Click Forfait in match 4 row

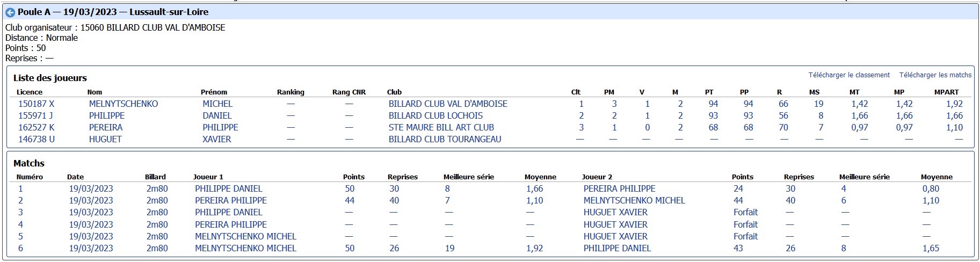745,224
